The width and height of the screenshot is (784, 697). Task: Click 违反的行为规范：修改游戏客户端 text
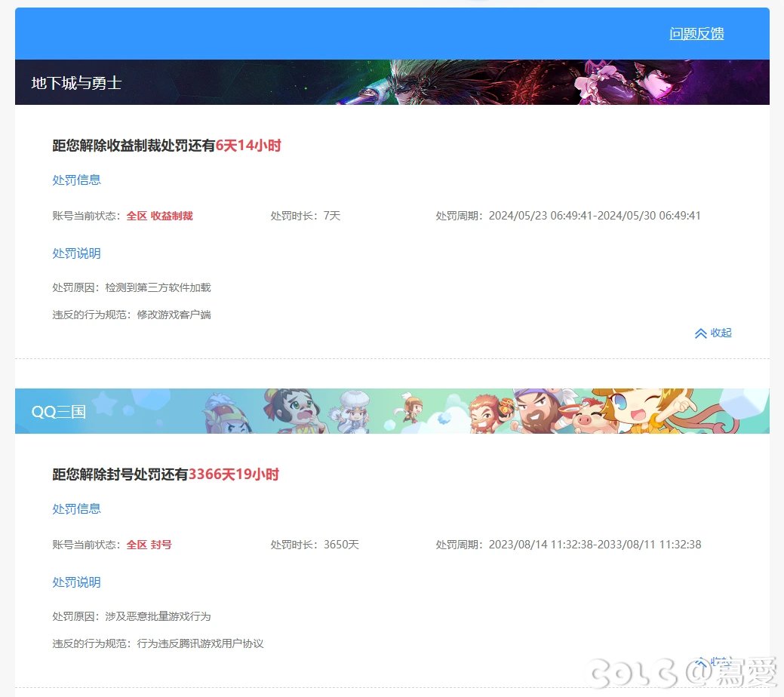(x=131, y=315)
